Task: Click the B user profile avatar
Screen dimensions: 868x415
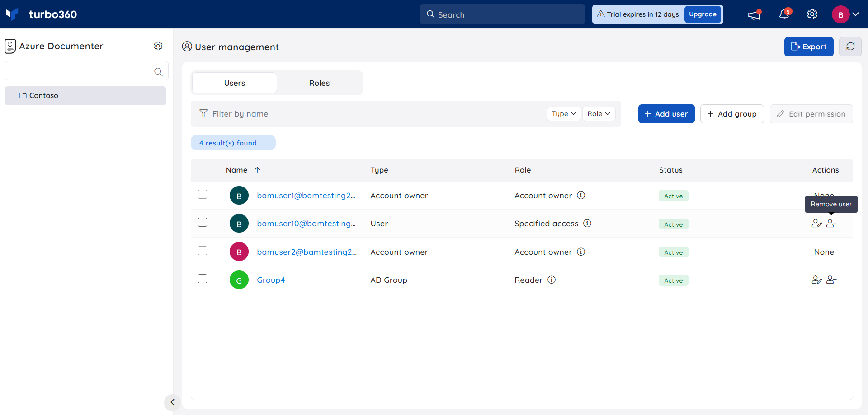Action: point(840,14)
